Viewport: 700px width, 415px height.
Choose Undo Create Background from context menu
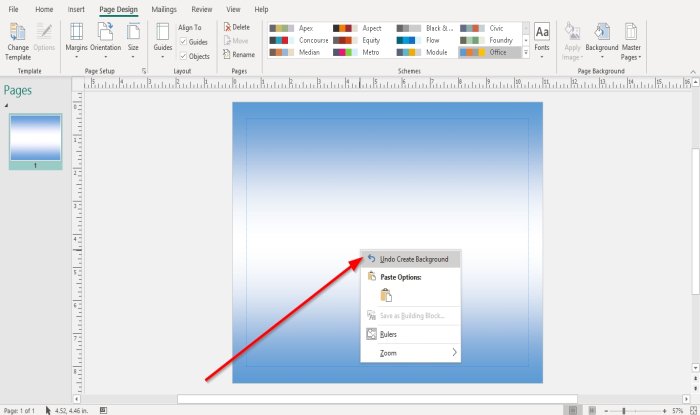point(410,259)
